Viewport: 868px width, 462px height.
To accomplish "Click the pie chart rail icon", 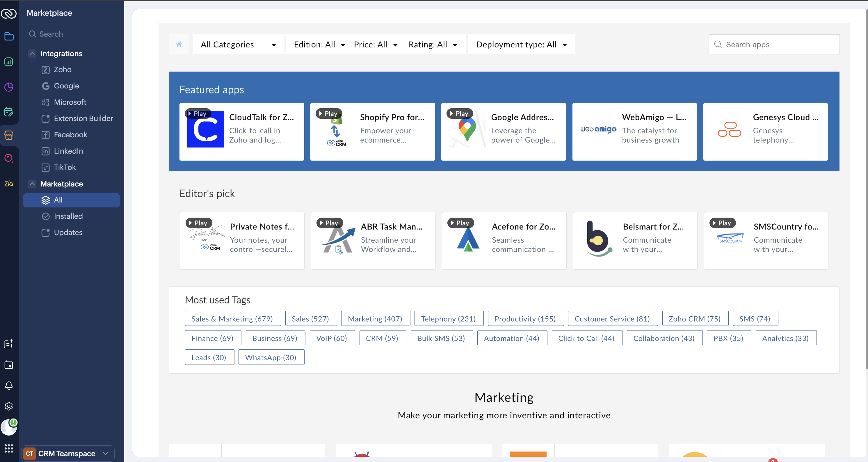I will (9, 87).
